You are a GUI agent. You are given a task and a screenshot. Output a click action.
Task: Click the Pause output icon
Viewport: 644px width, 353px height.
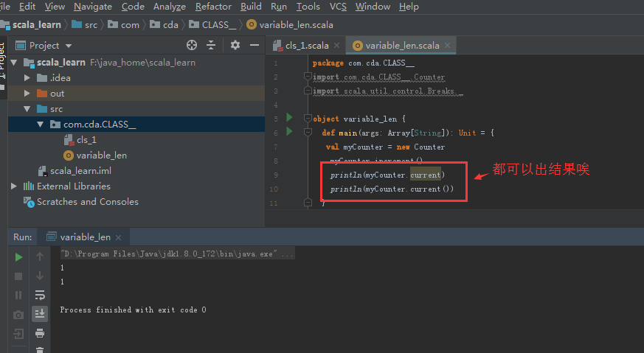pos(18,296)
